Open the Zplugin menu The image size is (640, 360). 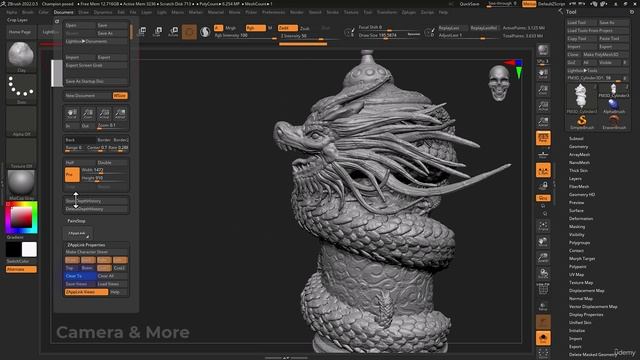pos(408,12)
